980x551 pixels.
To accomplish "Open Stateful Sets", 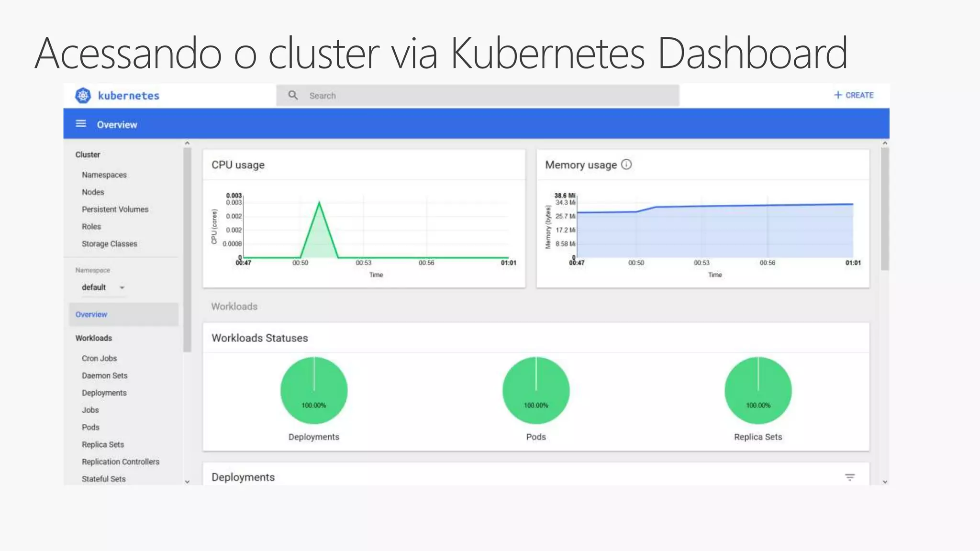I will pos(104,479).
